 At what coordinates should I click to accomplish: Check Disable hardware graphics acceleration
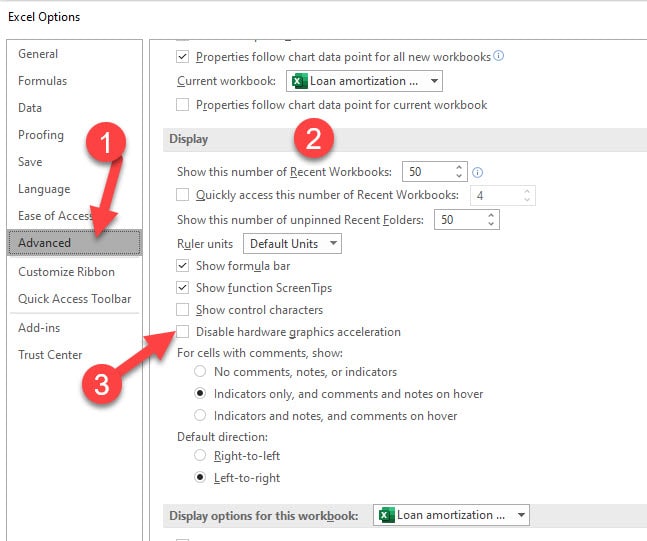pyautogui.click(x=182, y=331)
